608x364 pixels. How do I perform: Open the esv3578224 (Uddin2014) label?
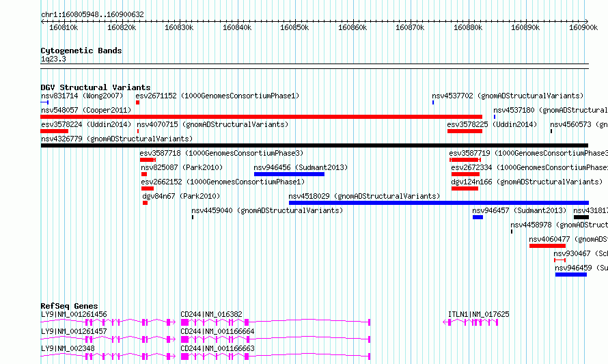(x=86, y=124)
